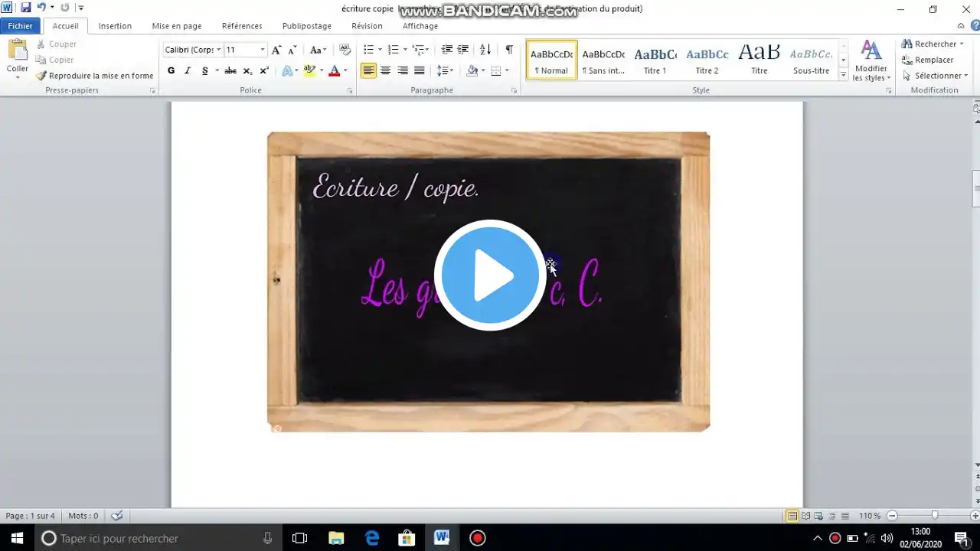Open File Explorer from the taskbar

336,538
